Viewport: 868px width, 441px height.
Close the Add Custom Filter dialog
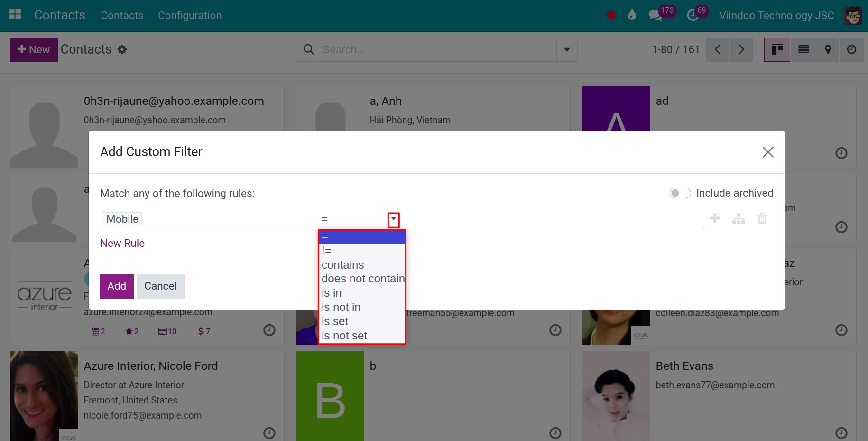tap(768, 152)
